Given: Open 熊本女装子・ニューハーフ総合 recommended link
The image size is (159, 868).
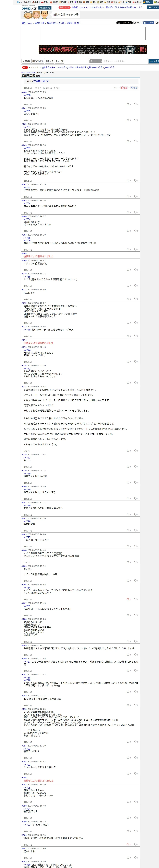Looking at the screenshot, I should point(54,68).
